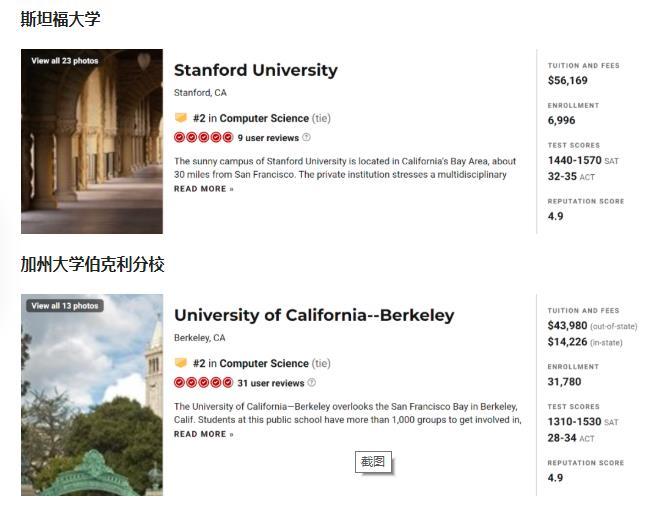The width and height of the screenshot is (669, 519).
Task: Open Berkeley's Computer Science ranking link
Action: (x=264, y=363)
